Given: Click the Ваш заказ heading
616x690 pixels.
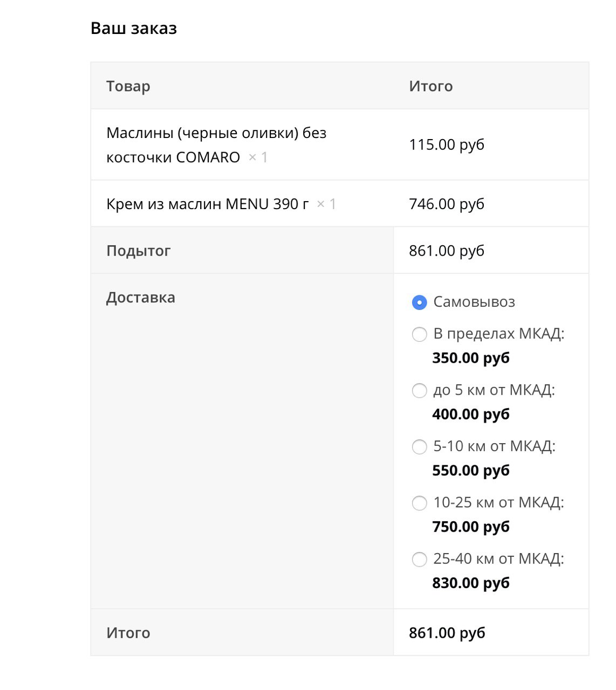Looking at the screenshot, I should [134, 28].
